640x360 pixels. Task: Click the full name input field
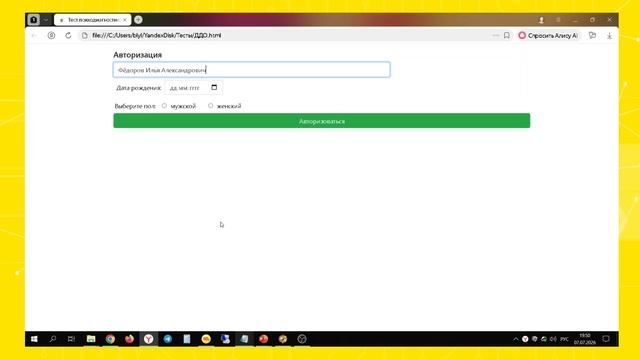click(x=251, y=70)
